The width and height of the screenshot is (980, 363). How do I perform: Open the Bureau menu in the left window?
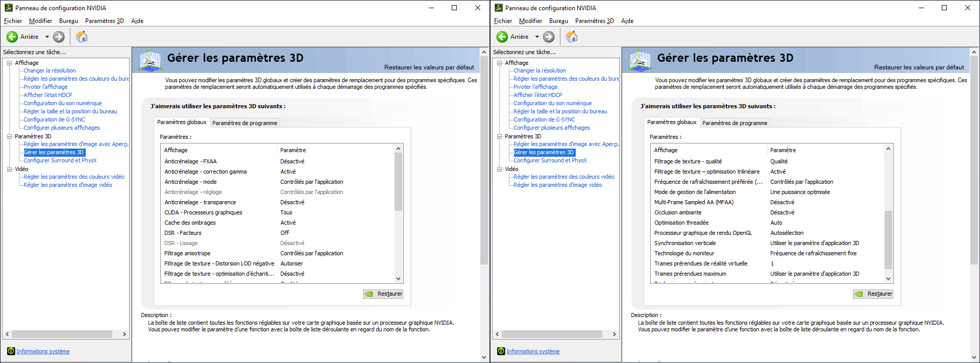click(x=68, y=21)
